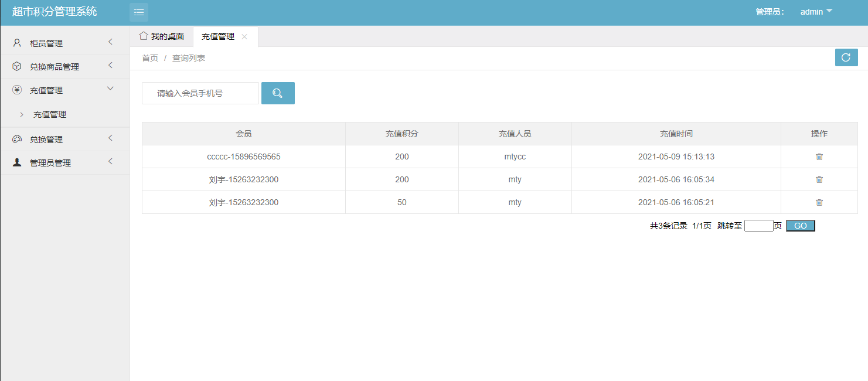Viewport: 868px width, 381px height.
Task: Click the 超市积分管理系统 title
Action: point(55,11)
